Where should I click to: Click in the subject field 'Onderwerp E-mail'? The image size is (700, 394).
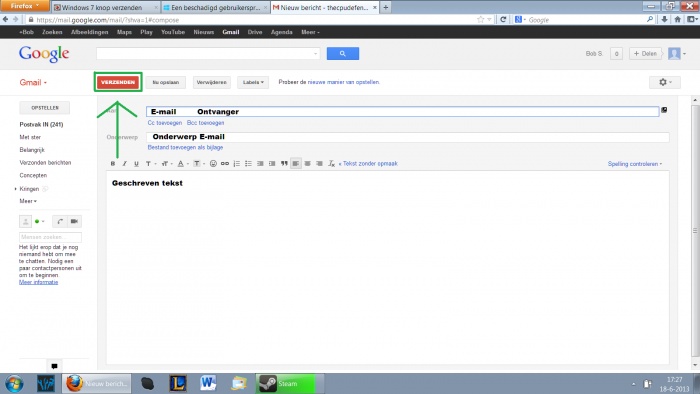click(x=408, y=137)
